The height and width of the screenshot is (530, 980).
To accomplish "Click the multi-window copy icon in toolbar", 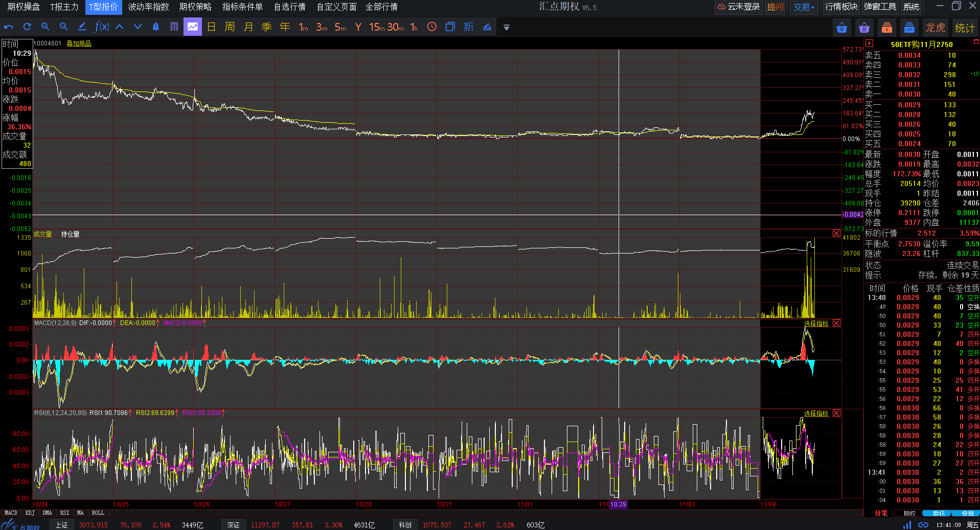I will coord(450,27).
